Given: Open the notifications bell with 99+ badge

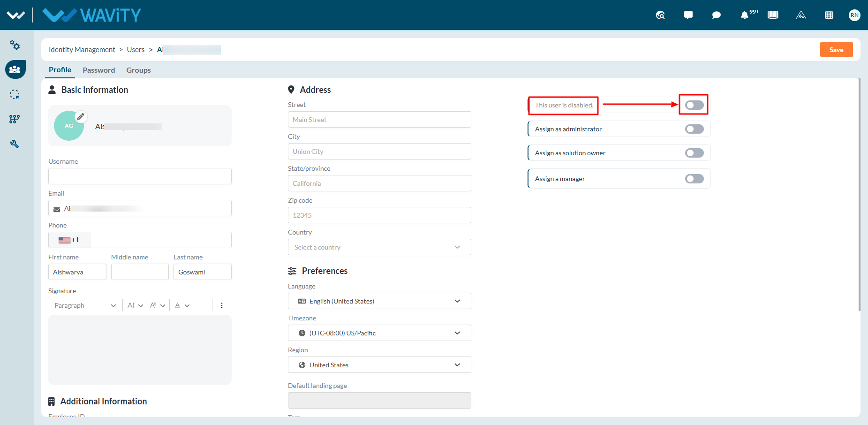Looking at the screenshot, I should pos(746,15).
